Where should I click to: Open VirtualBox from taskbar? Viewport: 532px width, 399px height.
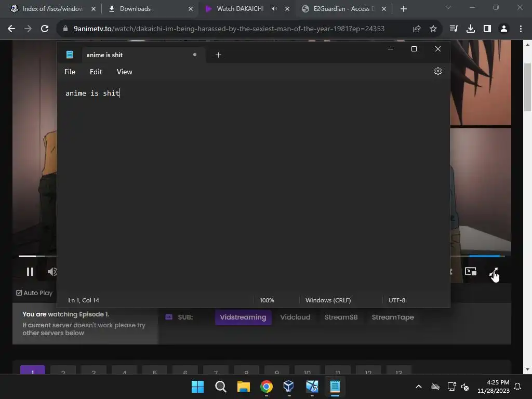(289, 387)
